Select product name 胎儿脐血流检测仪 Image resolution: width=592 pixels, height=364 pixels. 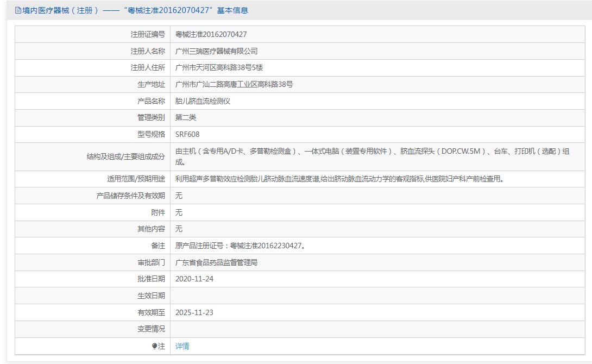click(x=203, y=101)
